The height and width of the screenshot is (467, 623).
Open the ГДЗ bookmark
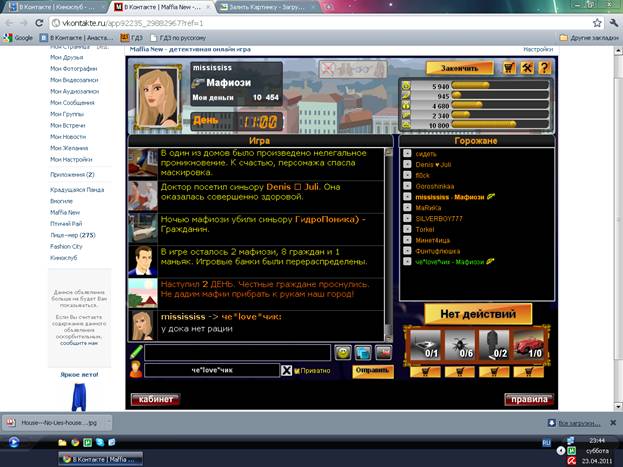click(x=132, y=38)
